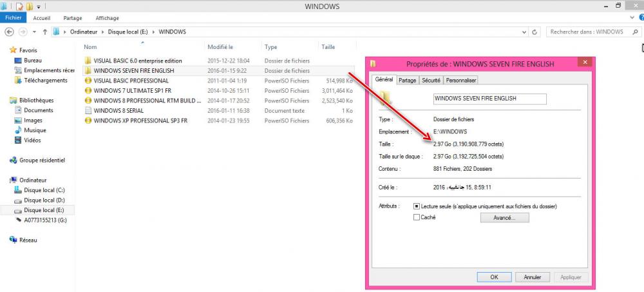This screenshot has width=644, height=292.
Task: Select the Général tab in Propriétés dialog
Action: [384, 80]
